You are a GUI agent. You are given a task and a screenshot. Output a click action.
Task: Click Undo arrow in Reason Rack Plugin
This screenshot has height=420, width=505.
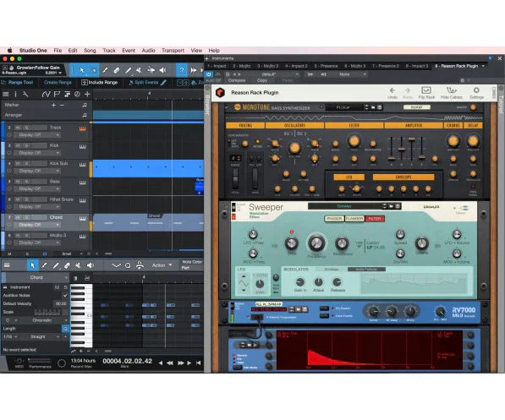[x=392, y=92]
